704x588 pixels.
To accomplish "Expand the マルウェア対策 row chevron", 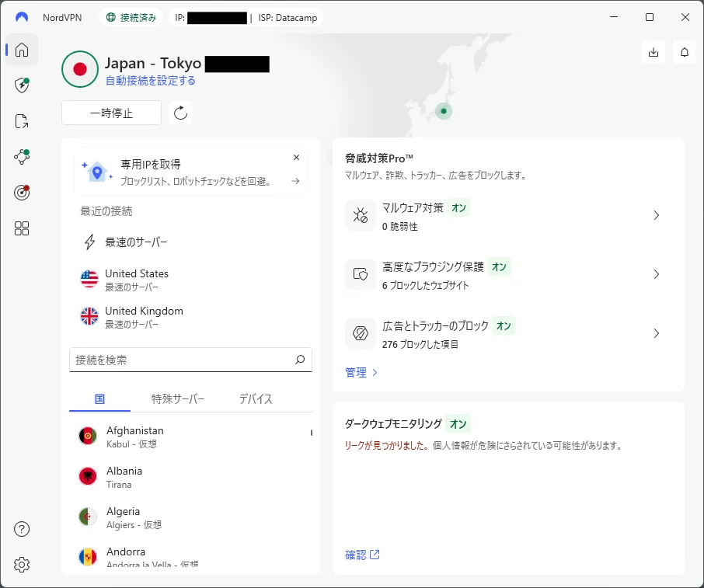I will click(657, 216).
